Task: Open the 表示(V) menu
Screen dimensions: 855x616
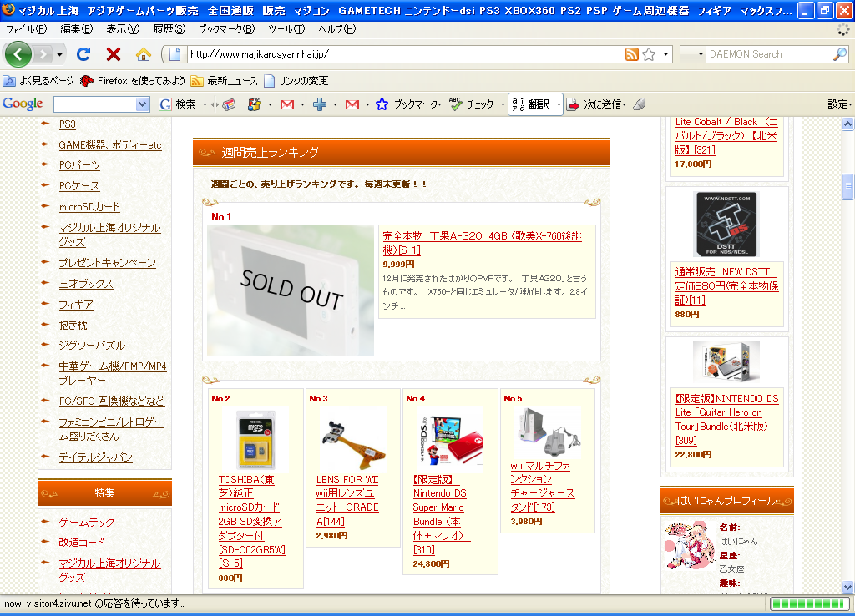Action: pos(123,29)
